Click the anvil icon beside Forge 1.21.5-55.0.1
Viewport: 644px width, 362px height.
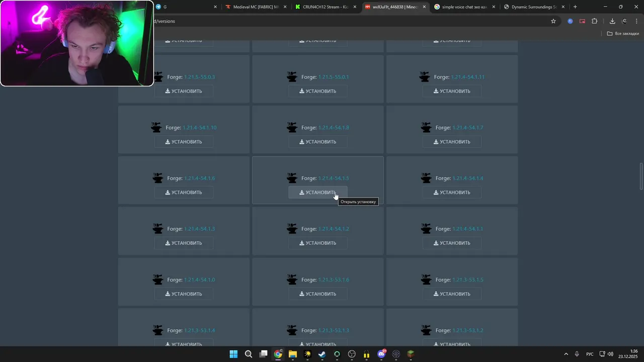click(292, 77)
